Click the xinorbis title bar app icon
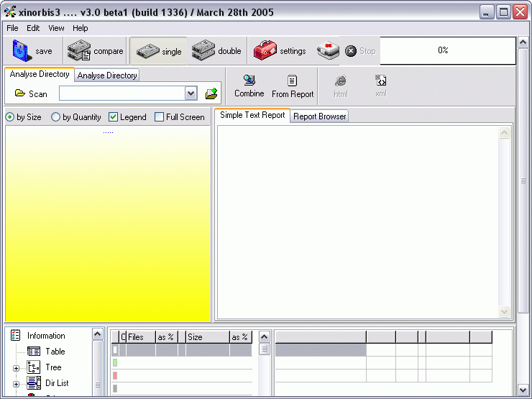The width and height of the screenshot is (532, 399). click(10, 12)
